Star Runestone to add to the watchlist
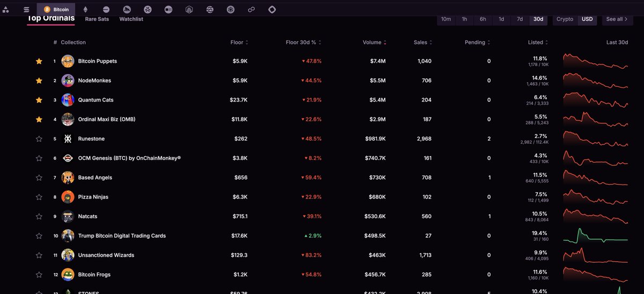The width and height of the screenshot is (644, 294). [x=39, y=138]
